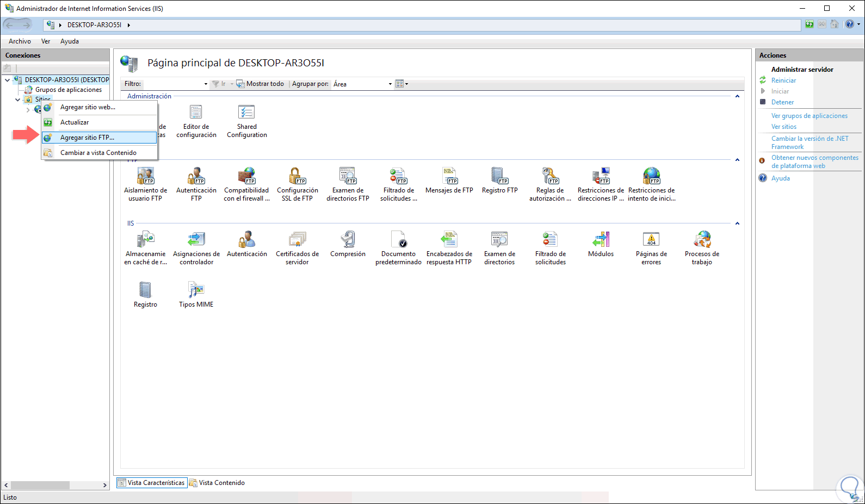The image size is (865, 504).
Task: Open Registro FTP feature
Action: 500,181
